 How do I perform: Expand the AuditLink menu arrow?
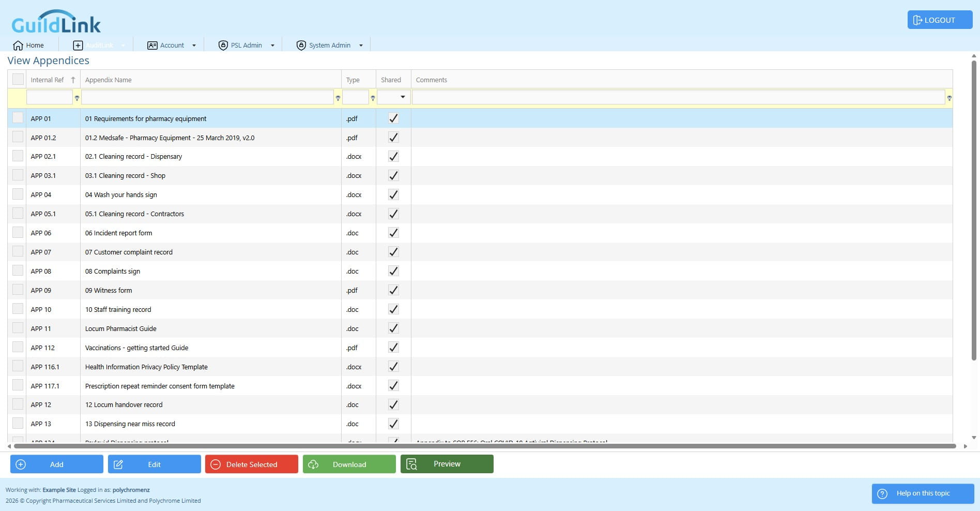(x=123, y=46)
